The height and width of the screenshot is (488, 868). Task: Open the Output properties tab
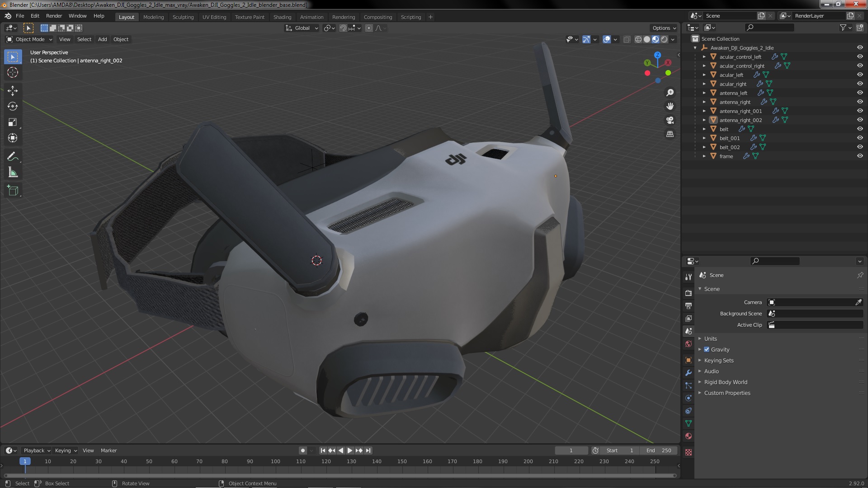click(689, 306)
